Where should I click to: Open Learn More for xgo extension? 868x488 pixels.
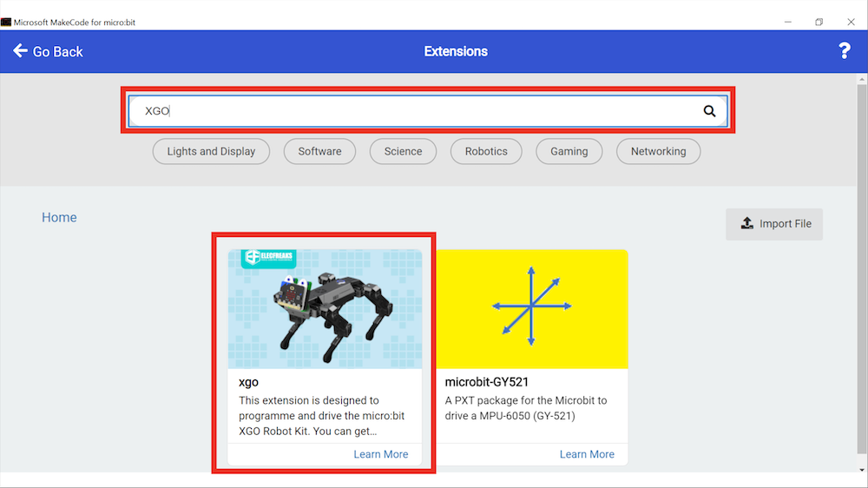(x=381, y=454)
